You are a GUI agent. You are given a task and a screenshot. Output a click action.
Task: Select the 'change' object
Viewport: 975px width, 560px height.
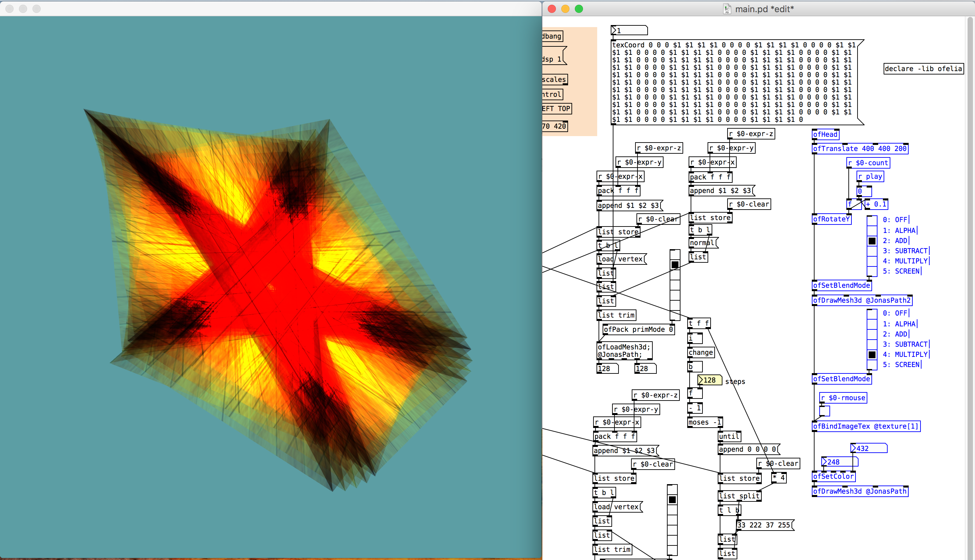pyautogui.click(x=701, y=353)
